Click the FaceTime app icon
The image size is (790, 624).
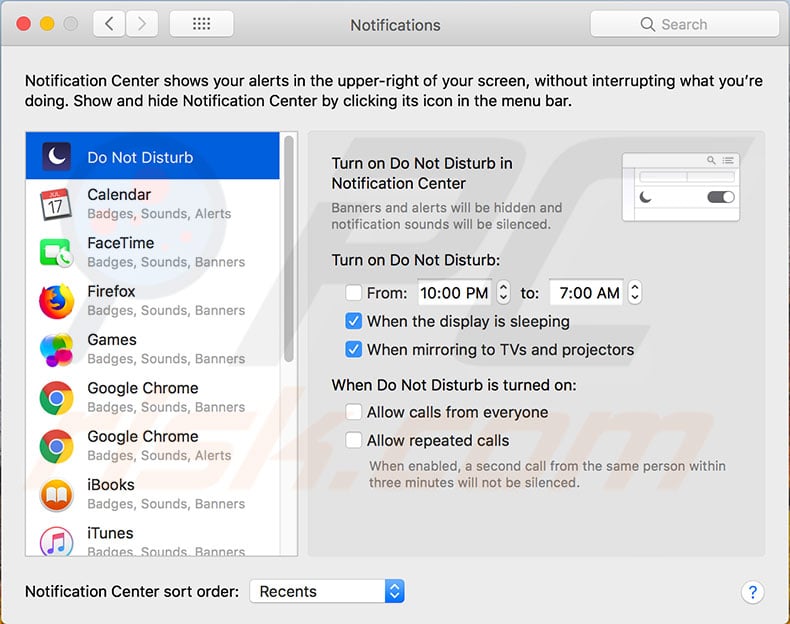click(56, 252)
